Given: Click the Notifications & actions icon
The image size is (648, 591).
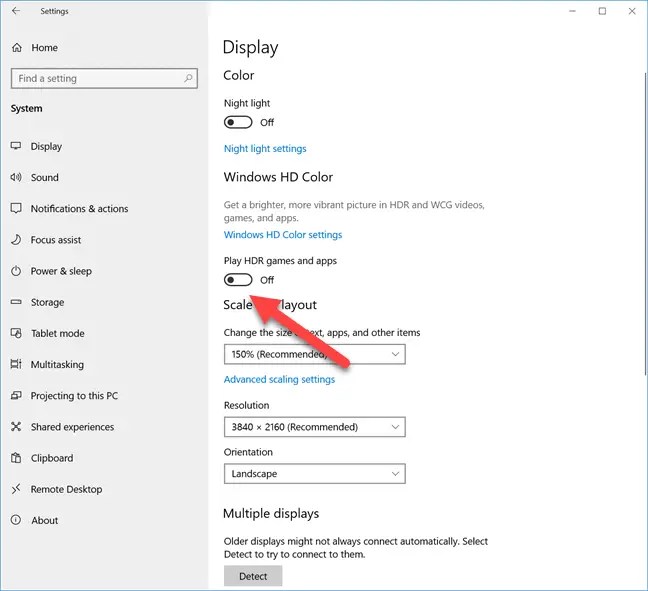Looking at the screenshot, I should [x=16, y=208].
